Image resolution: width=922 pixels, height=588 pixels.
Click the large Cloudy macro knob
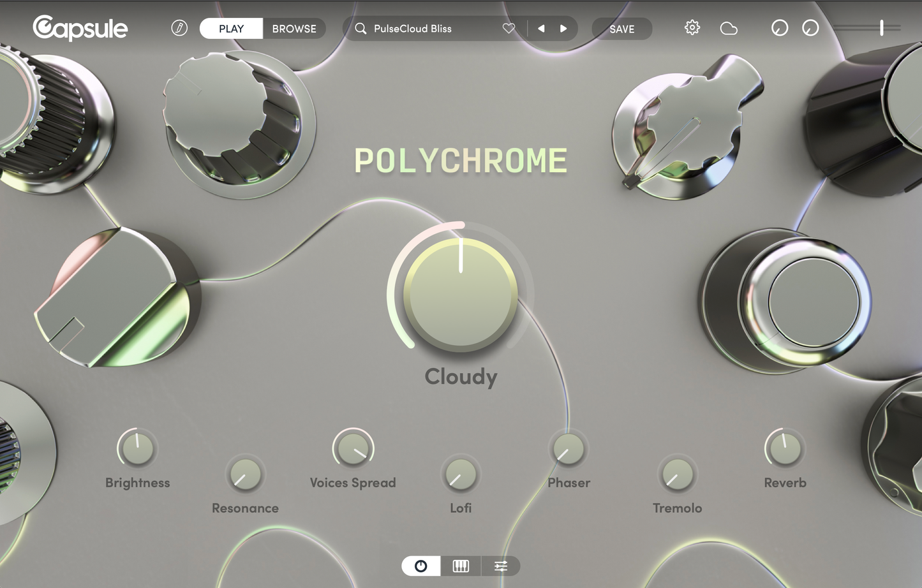coord(461,294)
